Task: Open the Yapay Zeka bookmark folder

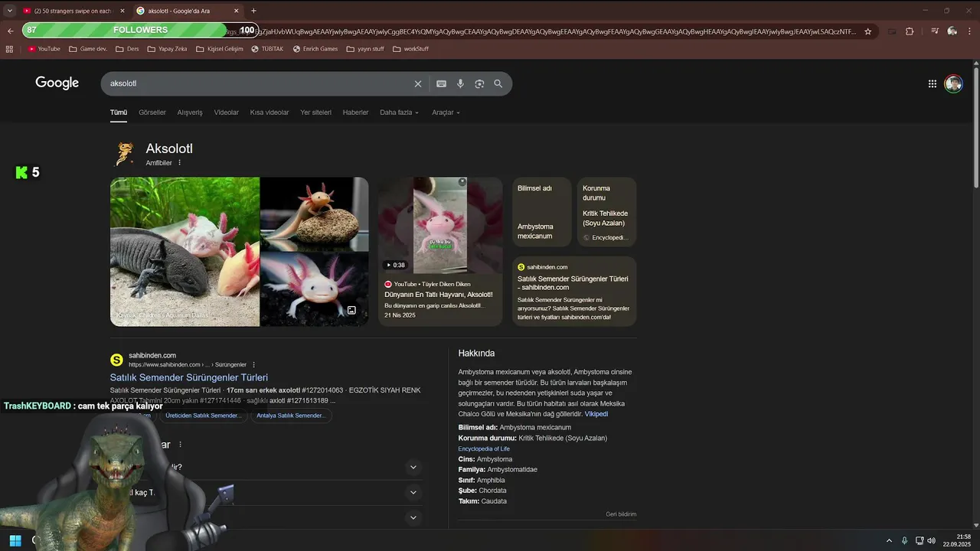Action: 167,49
